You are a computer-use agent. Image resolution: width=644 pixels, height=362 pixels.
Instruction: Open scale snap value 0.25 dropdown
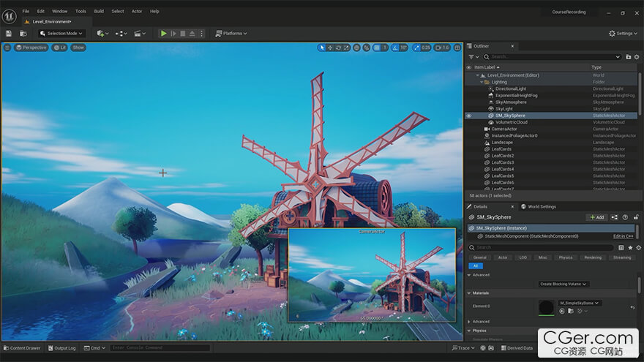(x=426, y=48)
